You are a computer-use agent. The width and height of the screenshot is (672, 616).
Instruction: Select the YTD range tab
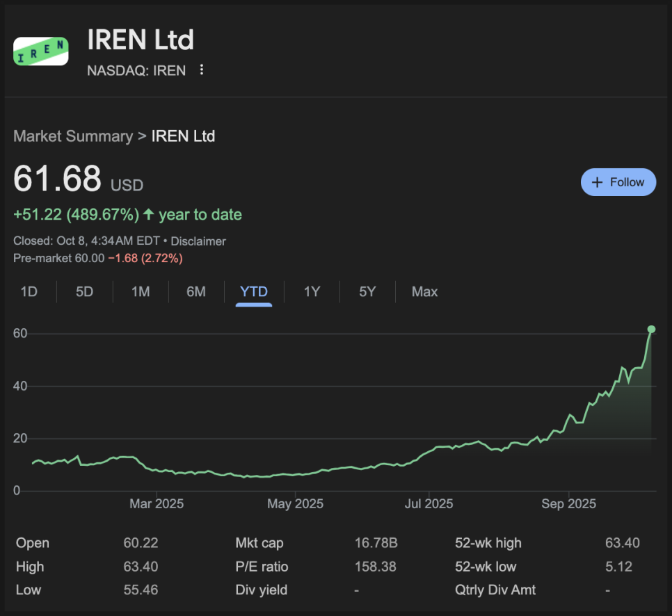pyautogui.click(x=253, y=292)
